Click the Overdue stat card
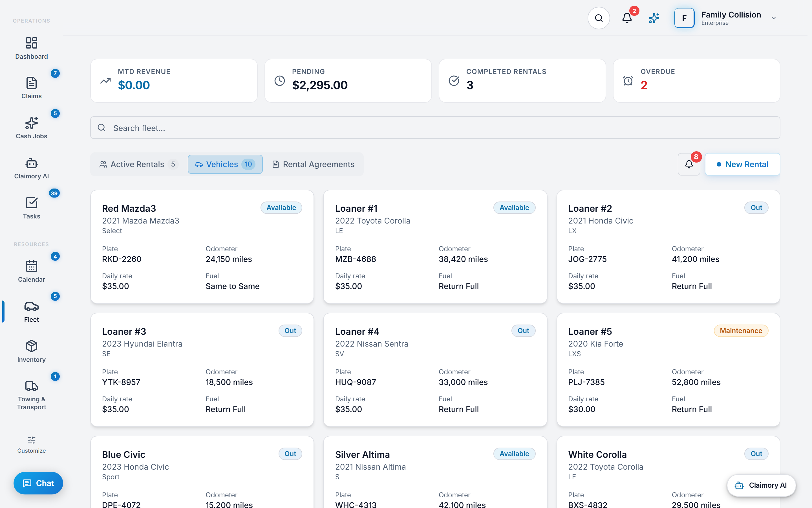The height and width of the screenshot is (508, 812). click(696, 81)
